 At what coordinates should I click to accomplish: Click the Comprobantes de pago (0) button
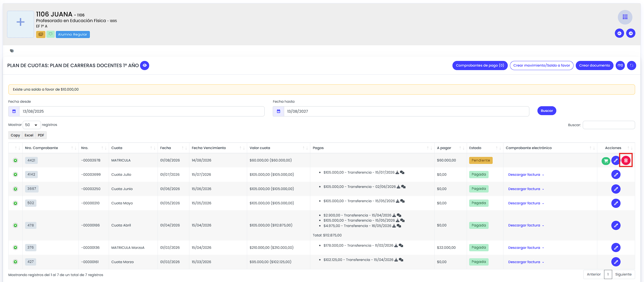(x=480, y=65)
